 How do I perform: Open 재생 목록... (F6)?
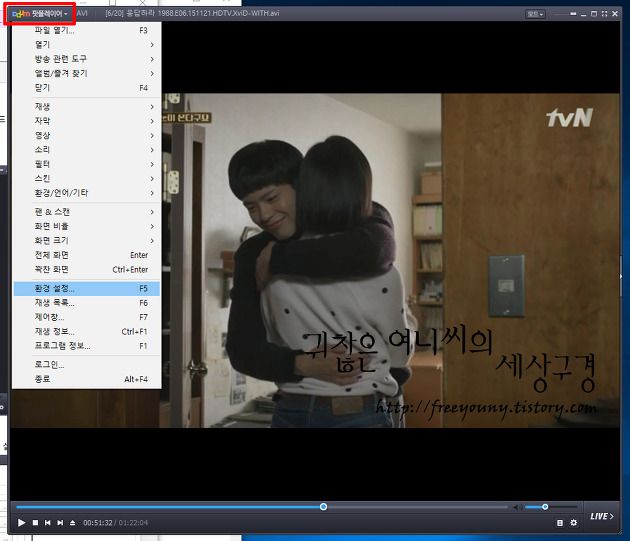pyautogui.click(x=87, y=303)
